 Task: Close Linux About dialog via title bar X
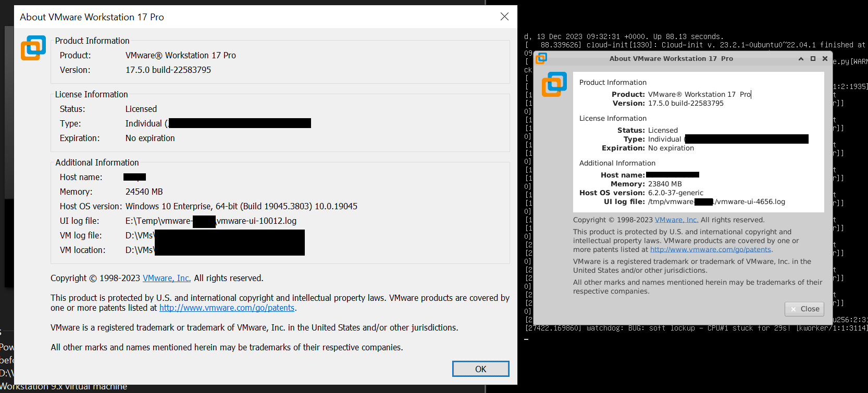click(x=825, y=59)
